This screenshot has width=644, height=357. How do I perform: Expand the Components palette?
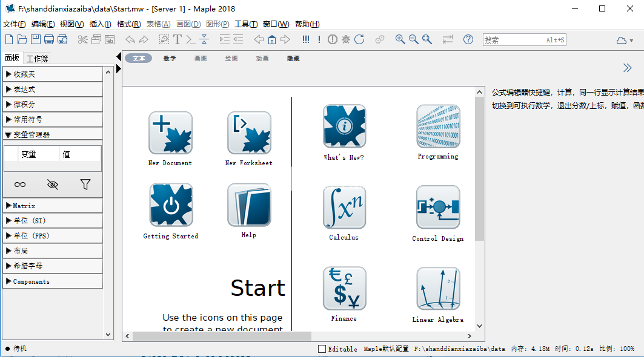coord(53,281)
